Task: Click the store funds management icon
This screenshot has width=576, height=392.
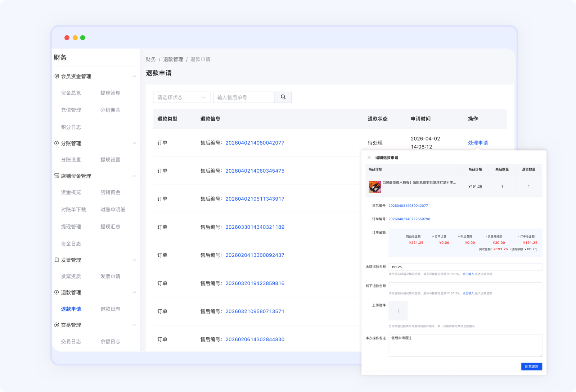Action: click(x=57, y=176)
